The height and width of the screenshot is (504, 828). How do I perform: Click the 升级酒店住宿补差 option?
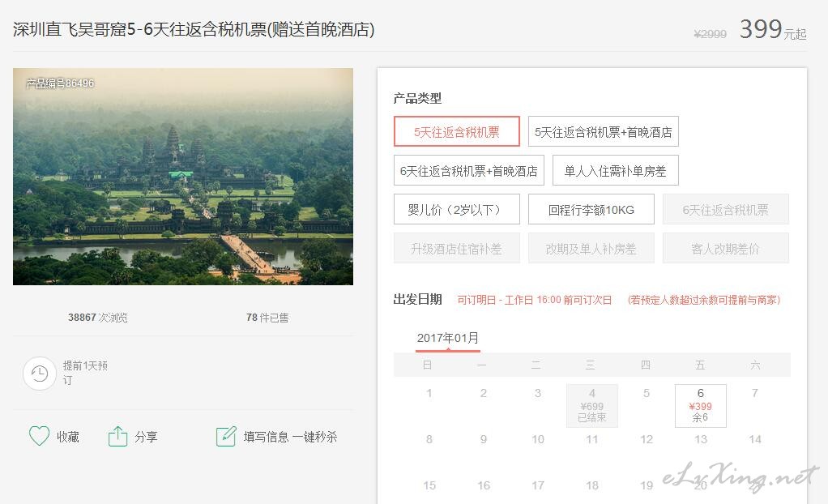[456, 249]
